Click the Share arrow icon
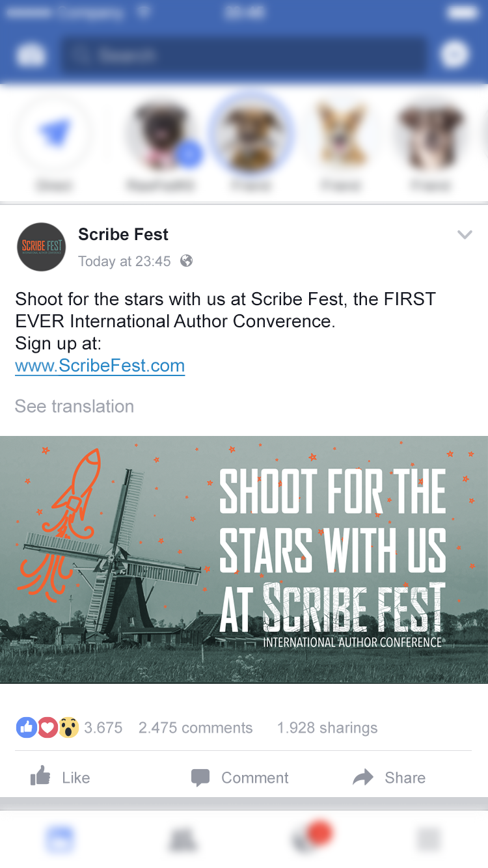Viewport: 488px width, 868px height. pos(363,777)
